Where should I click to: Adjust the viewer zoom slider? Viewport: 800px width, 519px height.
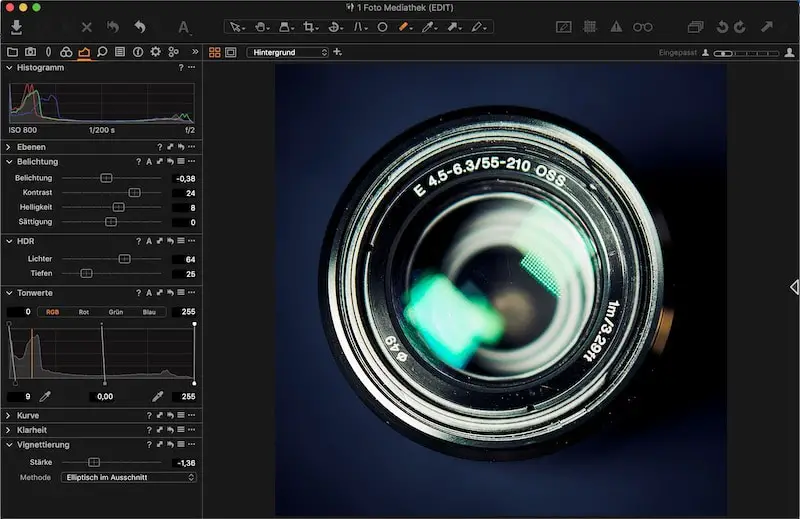747,53
